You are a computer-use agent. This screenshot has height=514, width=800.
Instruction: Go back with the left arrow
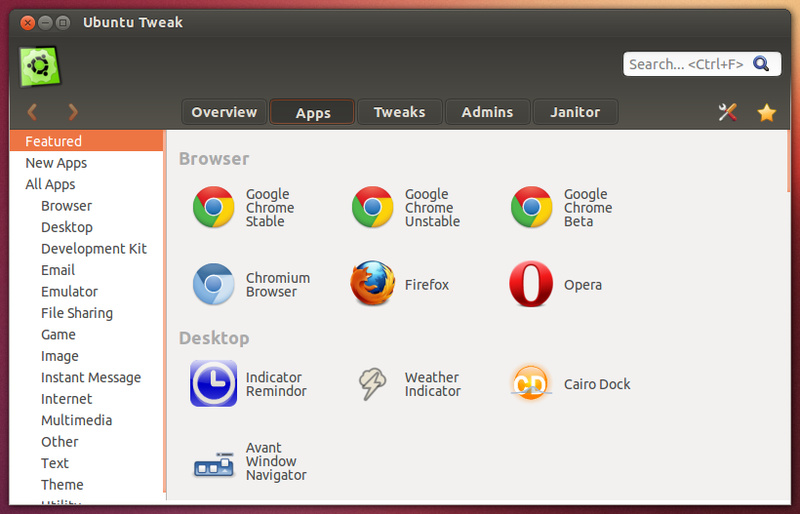[32, 112]
